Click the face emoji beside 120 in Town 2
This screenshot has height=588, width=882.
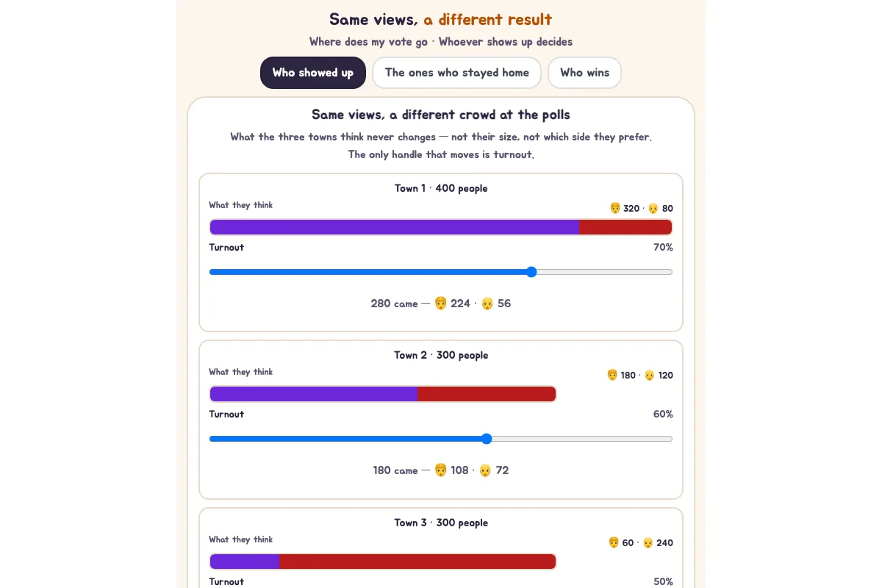click(649, 375)
